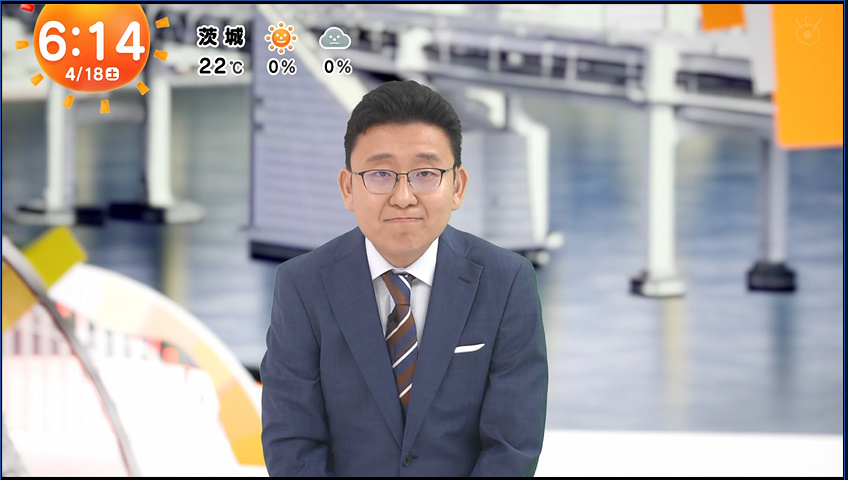This screenshot has width=848, height=480.
Task: Click the yellow diamond shape on left
Action: click(54, 256)
